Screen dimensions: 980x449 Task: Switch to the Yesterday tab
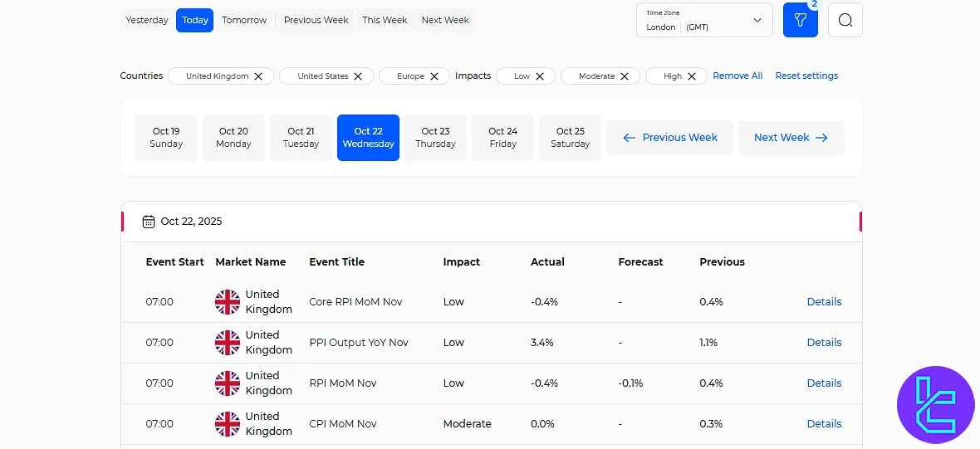coord(147,20)
